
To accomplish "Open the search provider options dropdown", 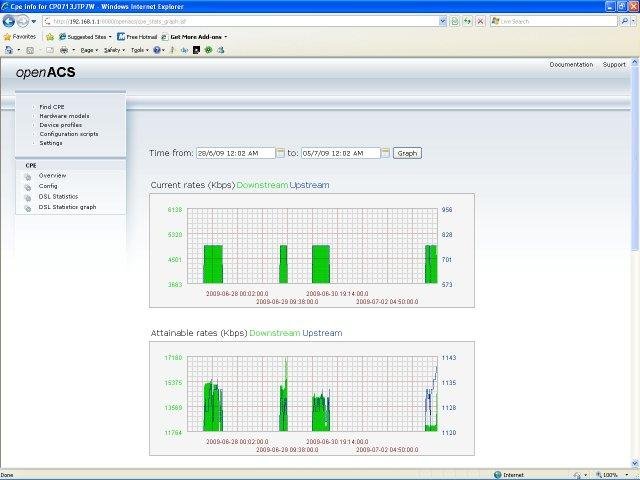I will click(x=633, y=21).
